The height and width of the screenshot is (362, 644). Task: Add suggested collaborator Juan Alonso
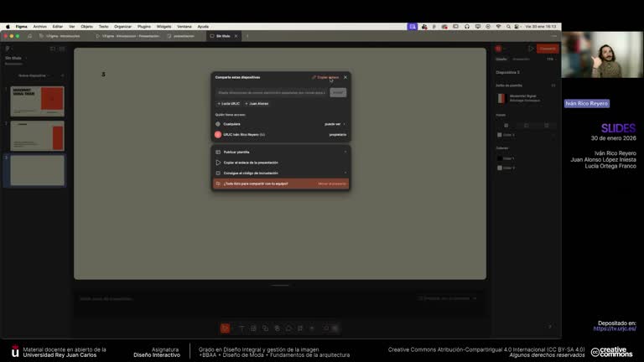click(257, 104)
